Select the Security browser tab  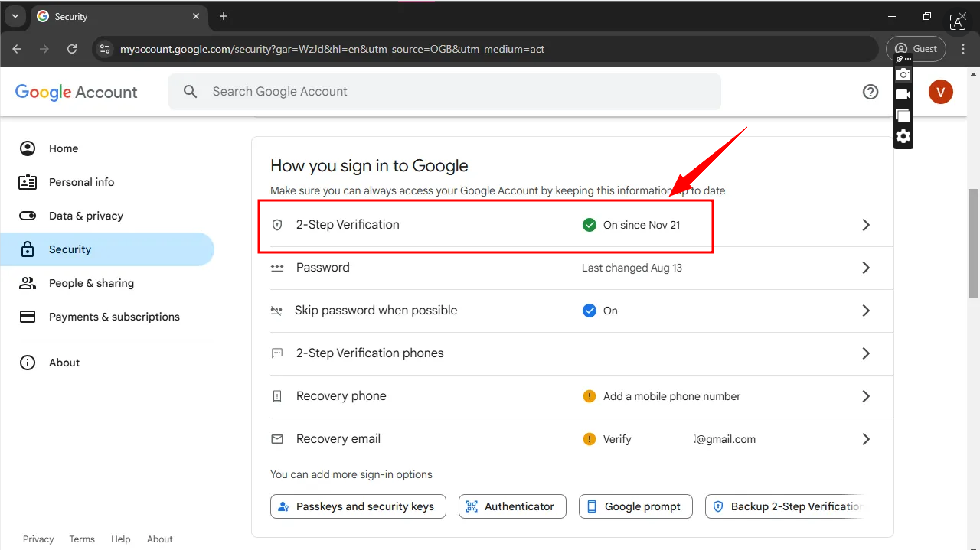[x=119, y=16]
